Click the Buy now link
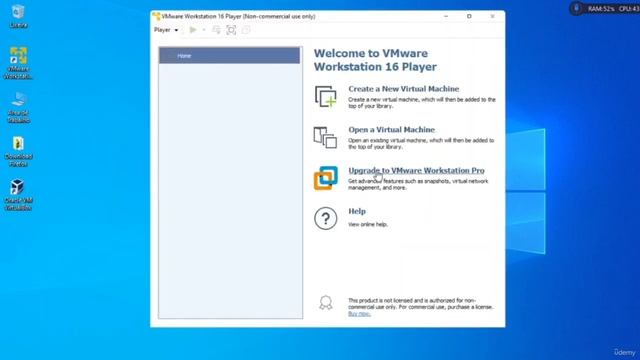640x360 pixels. [x=359, y=313]
